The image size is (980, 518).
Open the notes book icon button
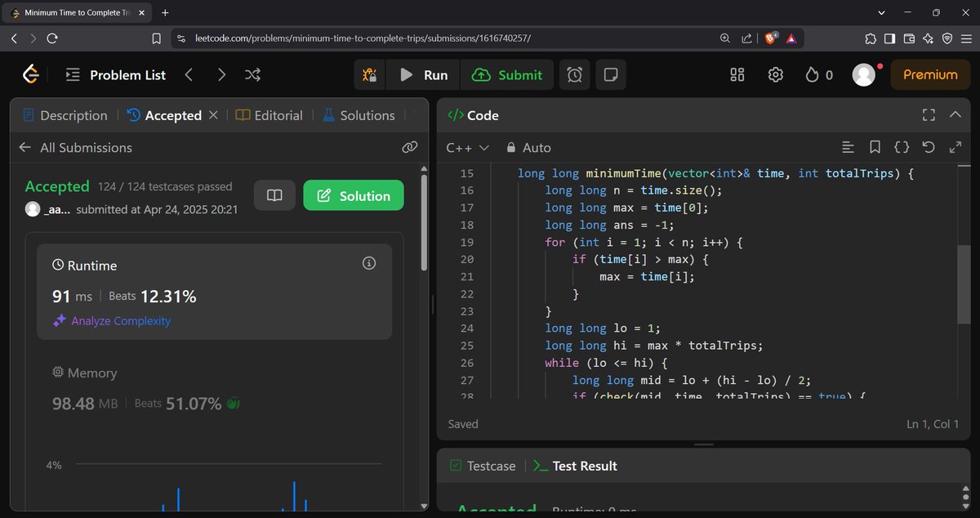pyautogui.click(x=274, y=195)
